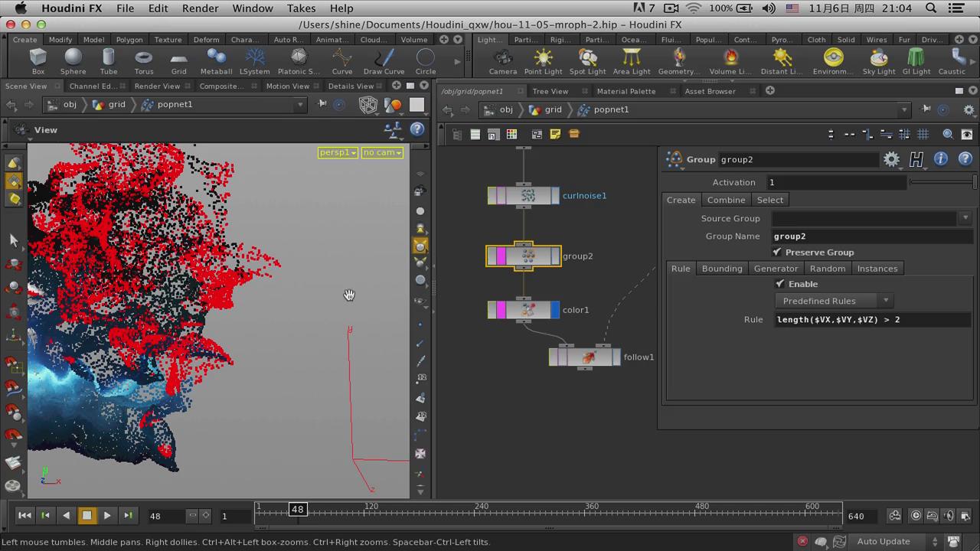Switch to the Random tab
Screen dimensions: 980x551
[x=828, y=269]
